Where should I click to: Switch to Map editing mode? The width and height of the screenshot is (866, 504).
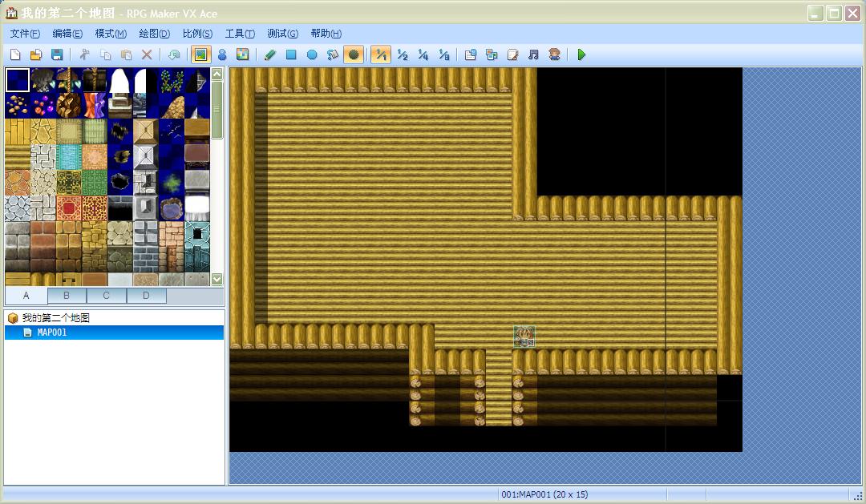pos(201,54)
